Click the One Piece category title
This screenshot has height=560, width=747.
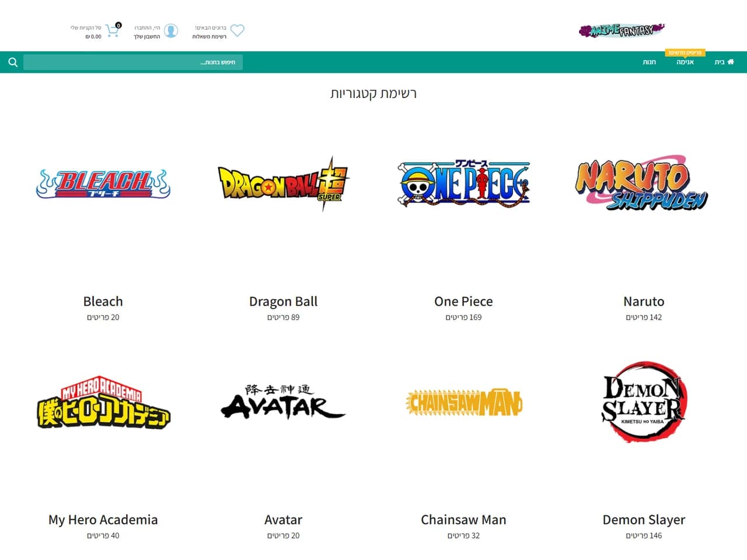[x=464, y=302]
